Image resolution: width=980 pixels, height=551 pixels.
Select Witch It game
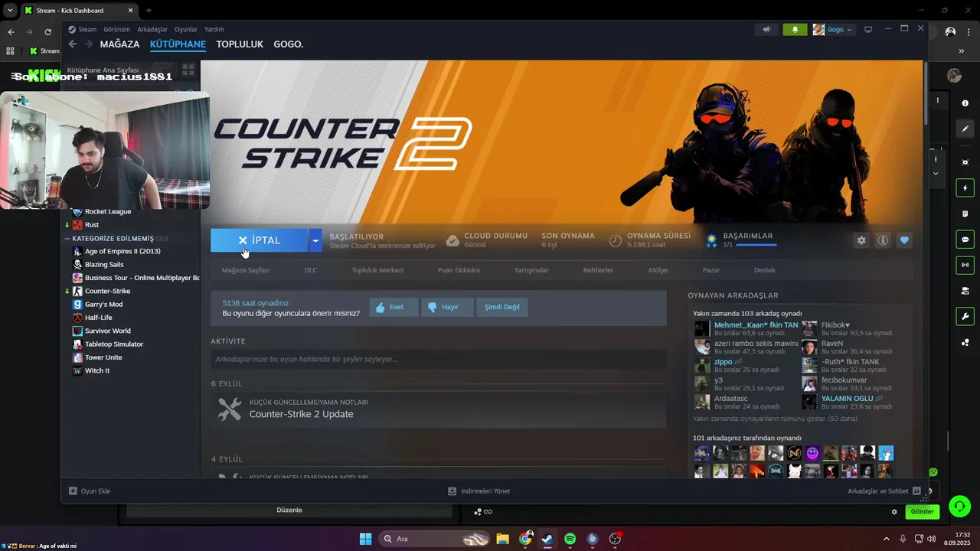click(x=96, y=370)
